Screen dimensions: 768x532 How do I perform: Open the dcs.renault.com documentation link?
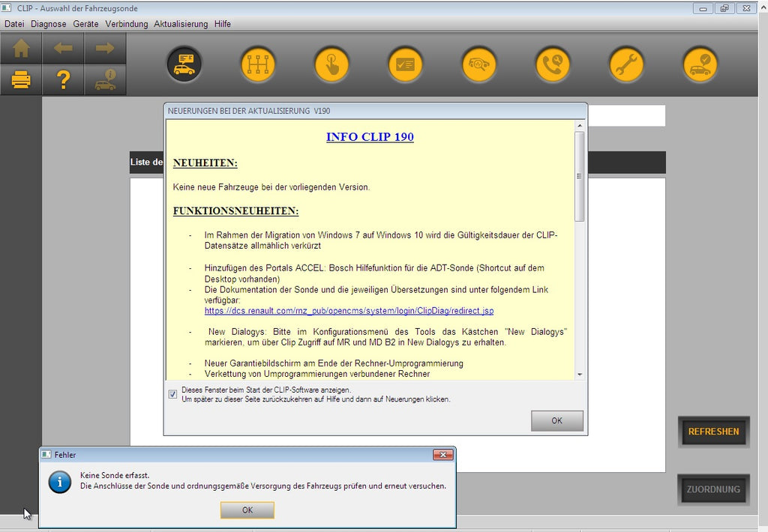(x=349, y=310)
